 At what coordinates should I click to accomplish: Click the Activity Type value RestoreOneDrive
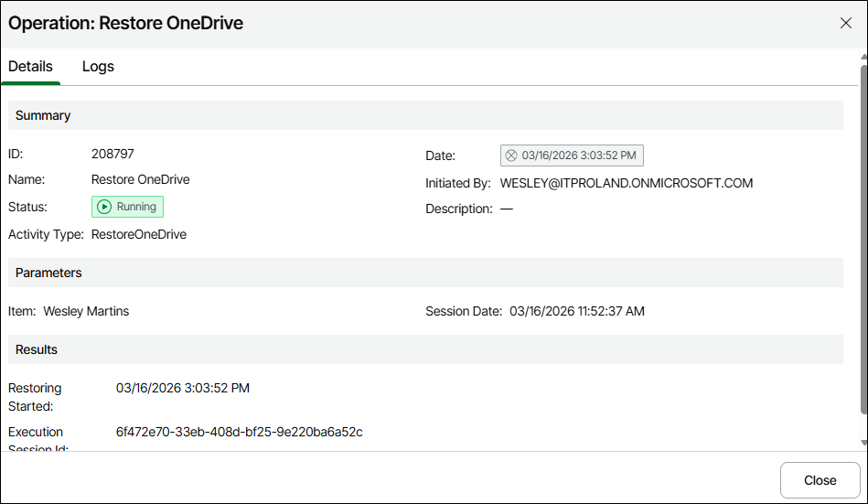pos(138,234)
